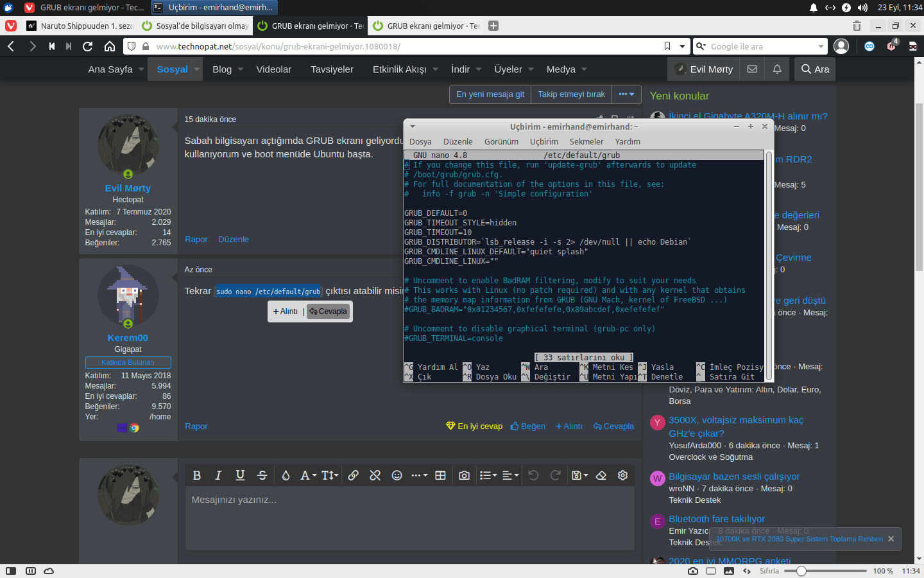
Task: Open Vivaldi profile avatar button
Action: pyautogui.click(x=841, y=46)
